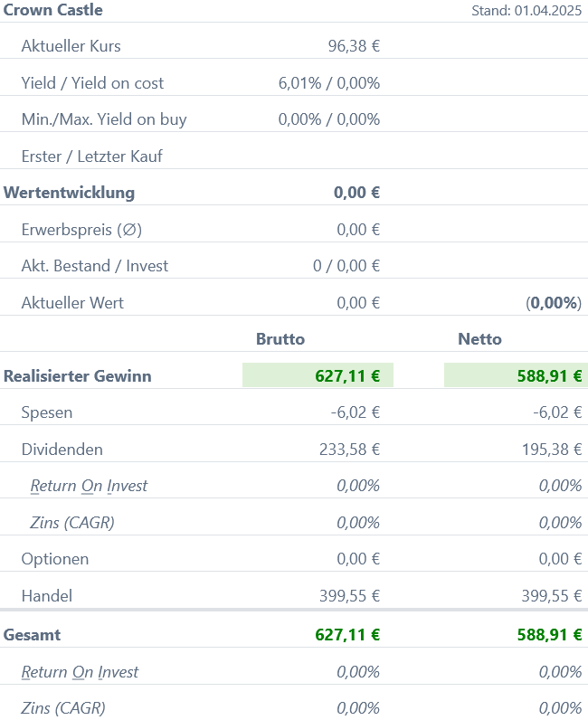Click the Aktueller Kurs value 96,38 €
The height and width of the screenshot is (720, 588).
pyautogui.click(x=354, y=46)
